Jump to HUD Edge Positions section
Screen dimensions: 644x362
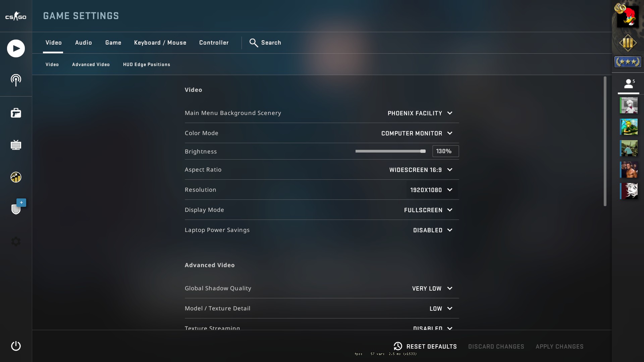[x=147, y=64]
